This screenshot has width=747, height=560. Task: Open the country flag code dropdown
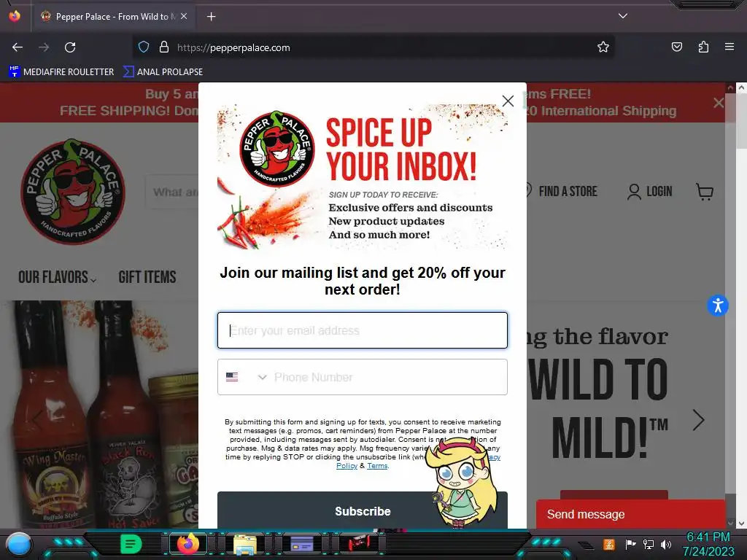246,377
